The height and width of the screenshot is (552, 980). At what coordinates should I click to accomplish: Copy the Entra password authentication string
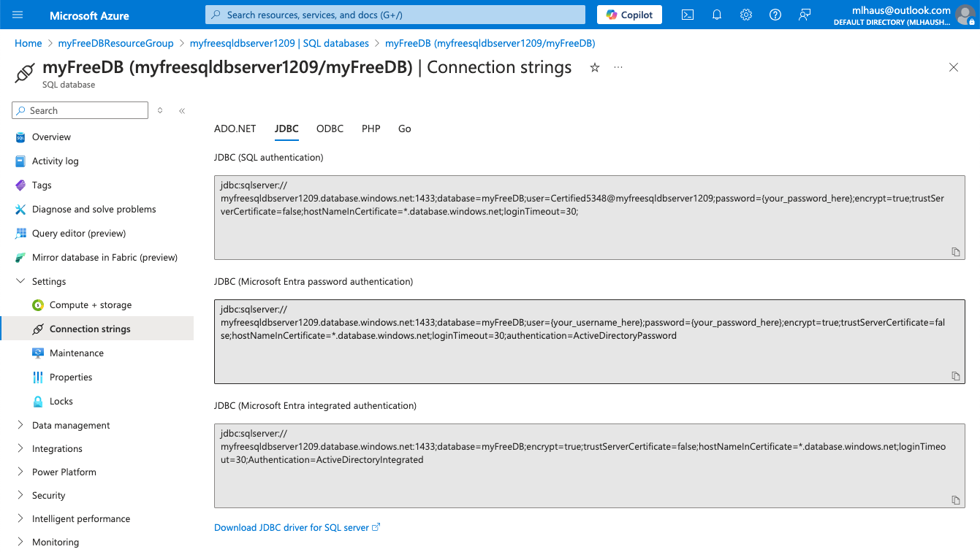coord(955,376)
